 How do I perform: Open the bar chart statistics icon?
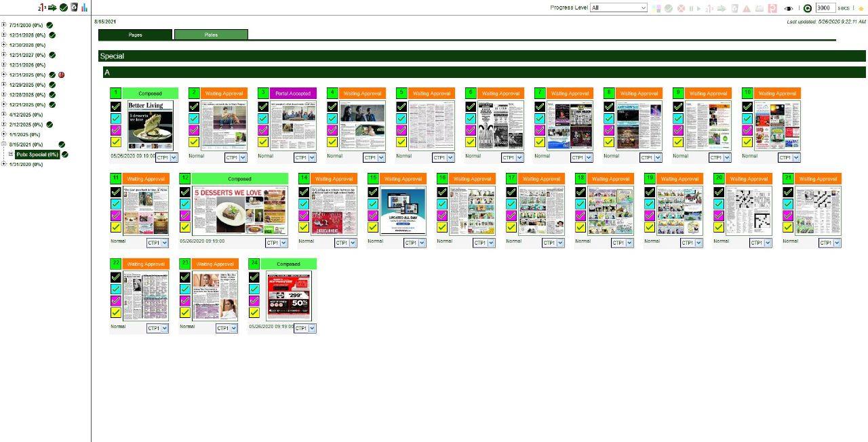[x=85, y=7]
